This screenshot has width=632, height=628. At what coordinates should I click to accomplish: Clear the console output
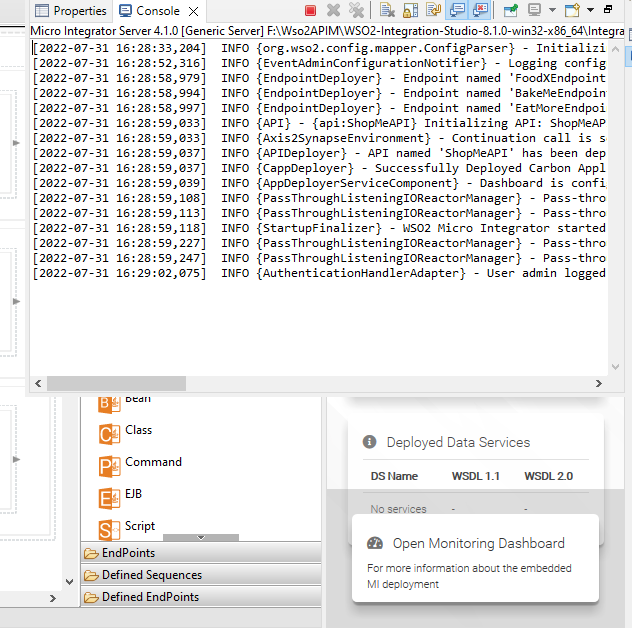pos(387,10)
